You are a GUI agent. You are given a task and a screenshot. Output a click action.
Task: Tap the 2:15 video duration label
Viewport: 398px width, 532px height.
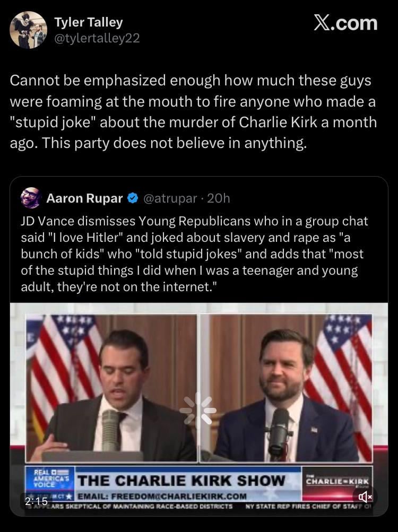point(36,501)
